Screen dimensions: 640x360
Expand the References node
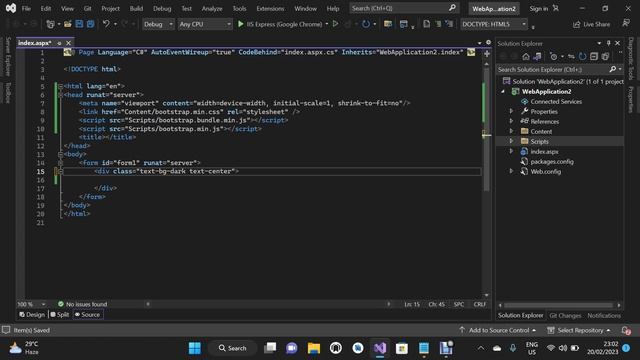pos(511,121)
